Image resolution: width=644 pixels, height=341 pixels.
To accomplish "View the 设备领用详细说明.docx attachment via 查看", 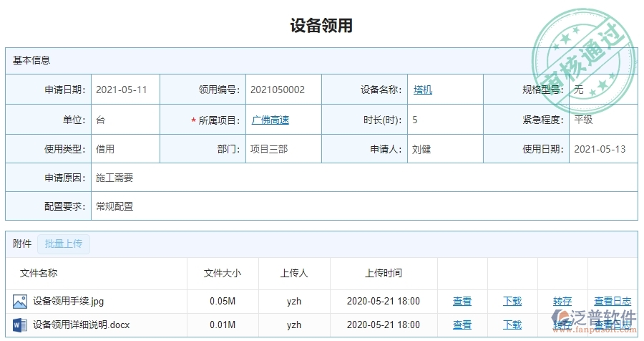I will click(462, 325).
